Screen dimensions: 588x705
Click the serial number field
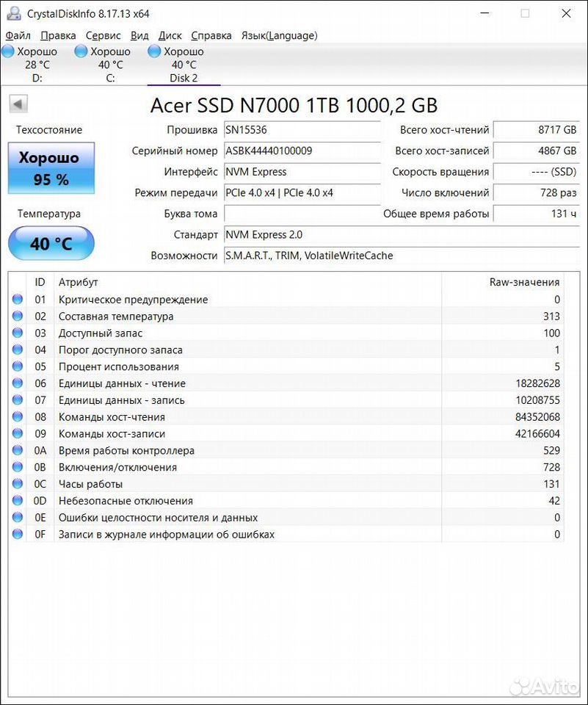pyautogui.click(x=302, y=151)
